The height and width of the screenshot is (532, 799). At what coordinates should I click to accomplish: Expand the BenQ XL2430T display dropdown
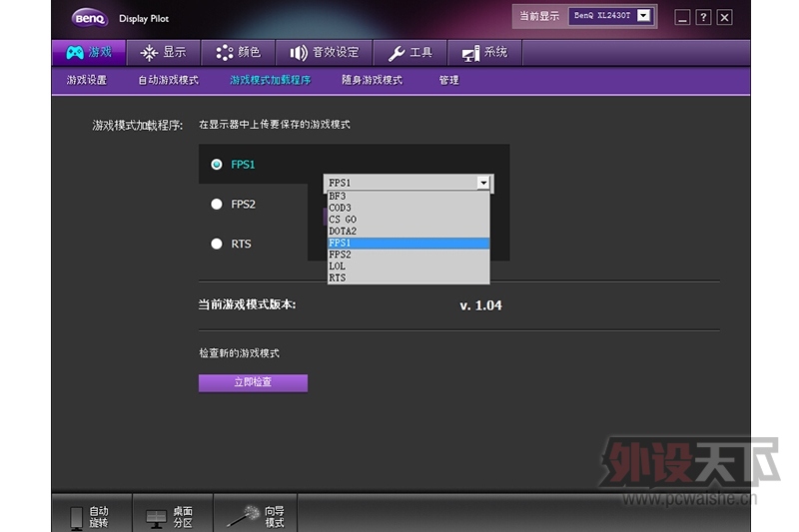643,16
